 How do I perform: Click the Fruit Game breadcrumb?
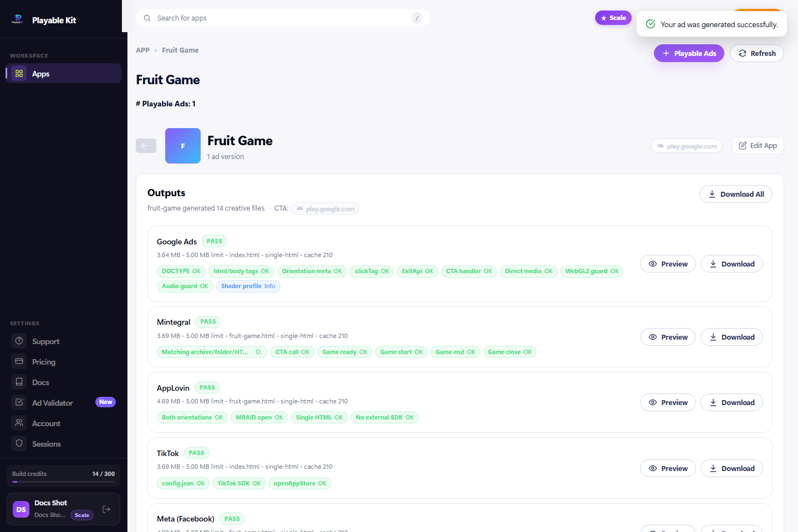(x=180, y=50)
